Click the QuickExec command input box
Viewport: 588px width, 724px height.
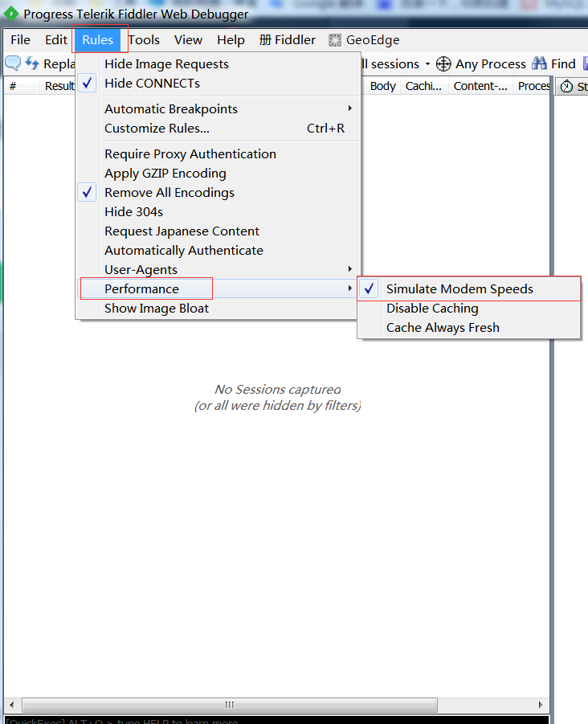tap(277, 720)
